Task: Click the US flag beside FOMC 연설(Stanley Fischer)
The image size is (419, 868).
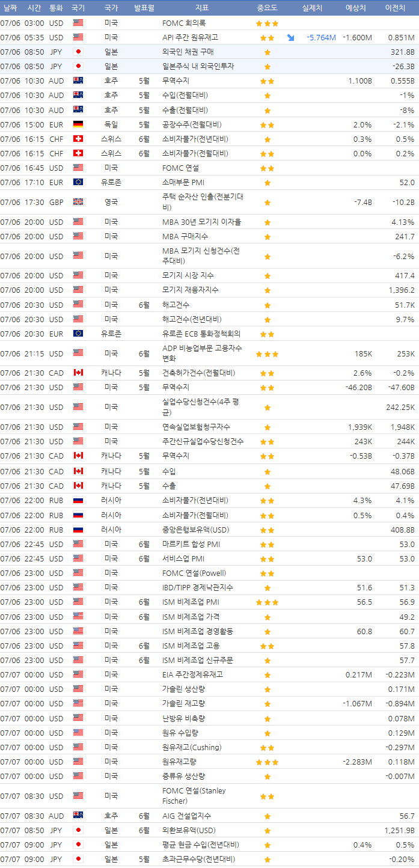Action: pos(78,796)
